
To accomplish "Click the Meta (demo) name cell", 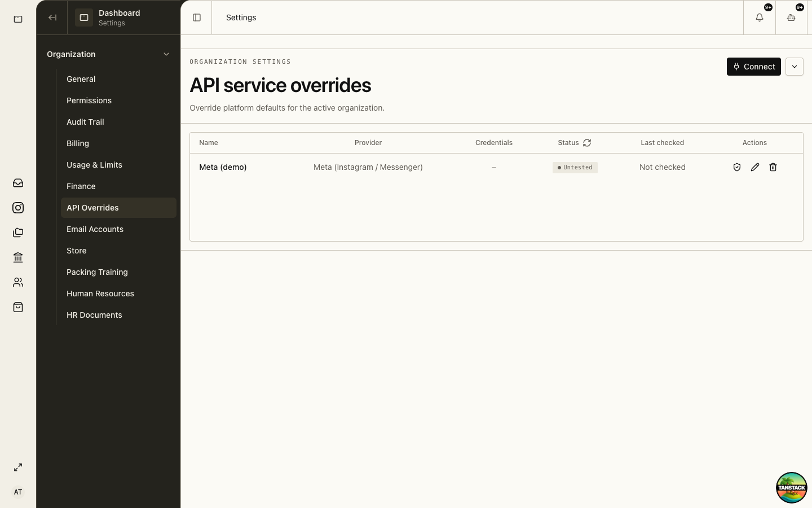I will coord(223,167).
